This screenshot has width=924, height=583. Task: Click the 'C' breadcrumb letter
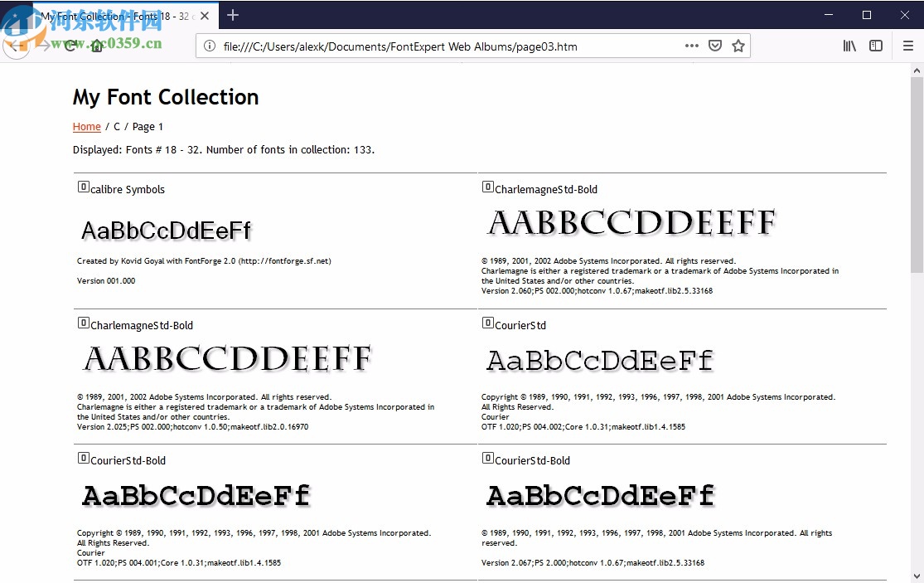[x=117, y=127]
